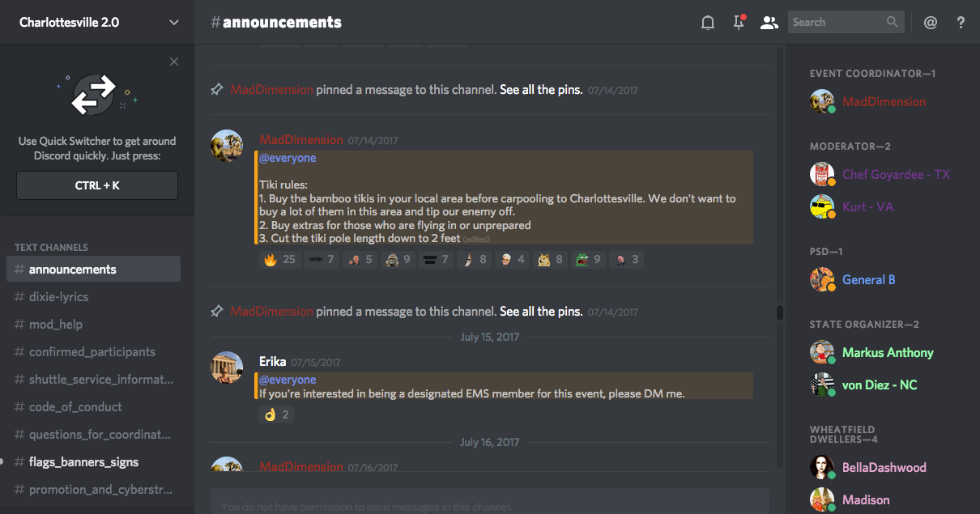980x514 pixels.
Task: Toggle the OK hand reaction on Erika's message
Action: (275, 414)
